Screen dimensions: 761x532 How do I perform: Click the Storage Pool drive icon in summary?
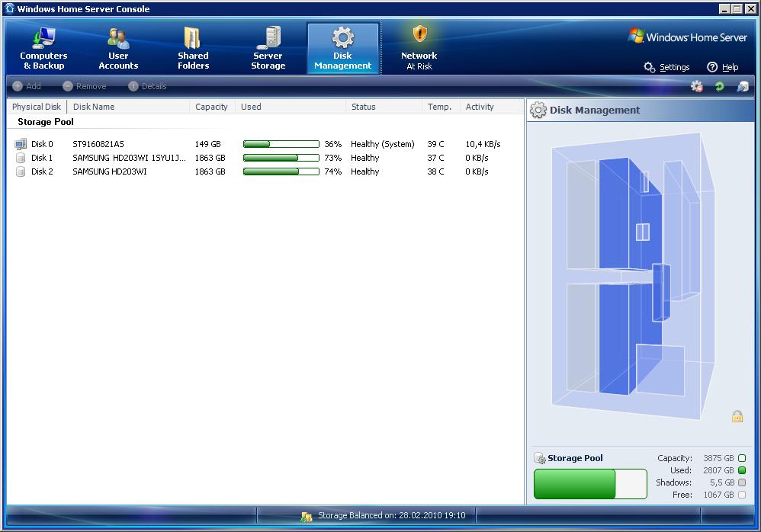pyautogui.click(x=540, y=458)
